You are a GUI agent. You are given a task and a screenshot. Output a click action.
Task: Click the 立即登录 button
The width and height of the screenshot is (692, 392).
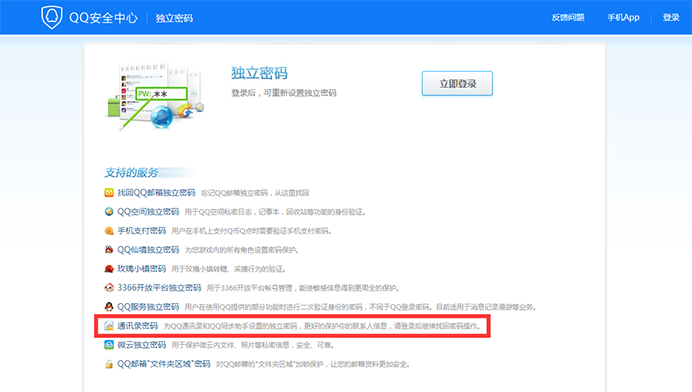point(457,83)
